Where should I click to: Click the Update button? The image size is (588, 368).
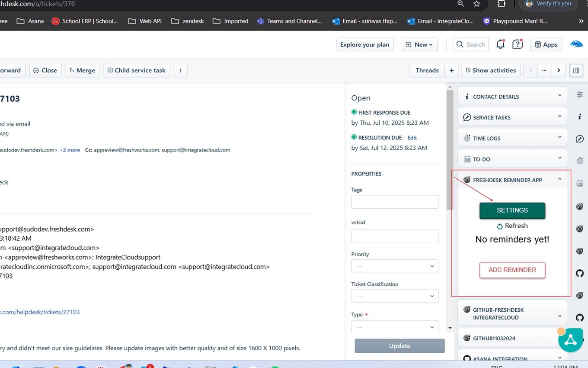click(x=399, y=346)
